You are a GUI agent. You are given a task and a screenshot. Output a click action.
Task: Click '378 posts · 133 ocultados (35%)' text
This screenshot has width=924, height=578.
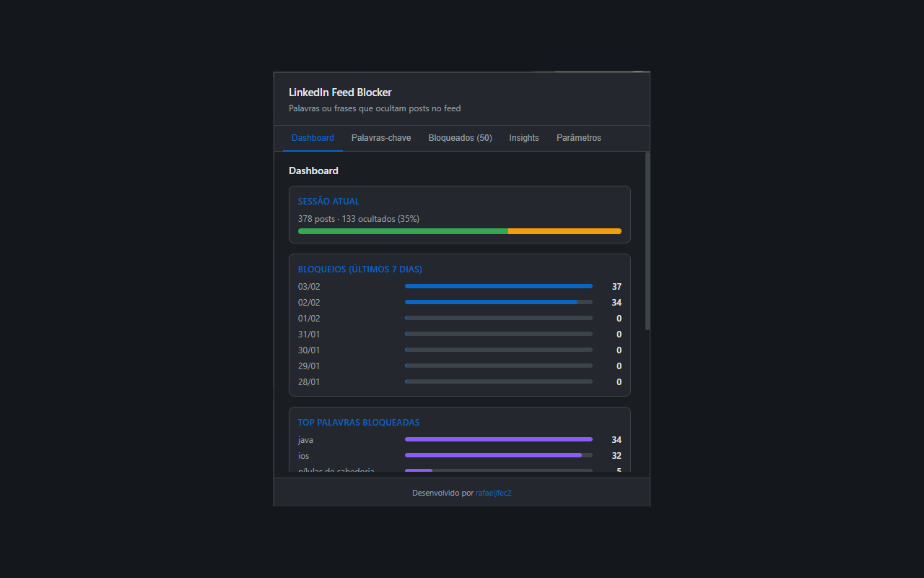[x=359, y=219]
